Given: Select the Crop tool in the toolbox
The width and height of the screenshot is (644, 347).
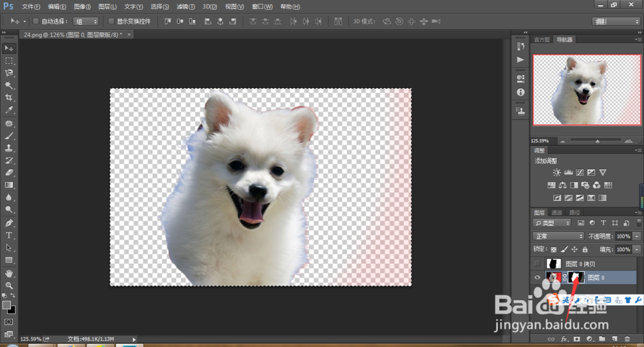Looking at the screenshot, I should click(9, 97).
